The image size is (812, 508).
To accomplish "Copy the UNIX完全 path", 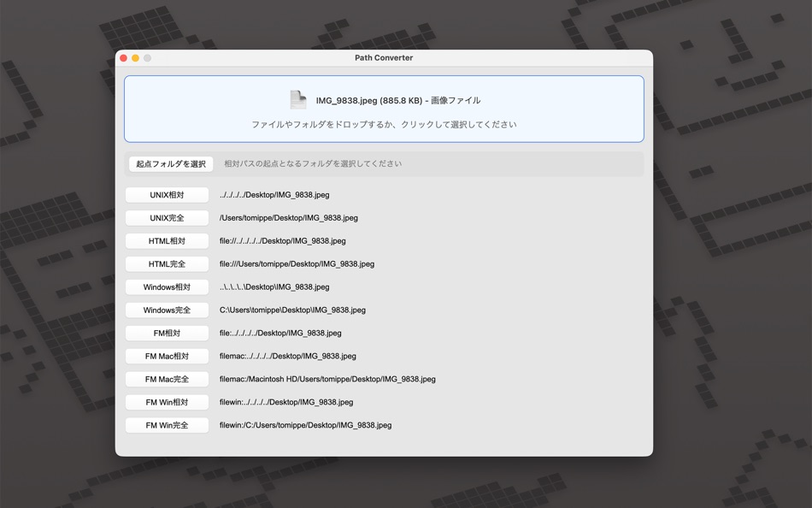I will (x=167, y=217).
